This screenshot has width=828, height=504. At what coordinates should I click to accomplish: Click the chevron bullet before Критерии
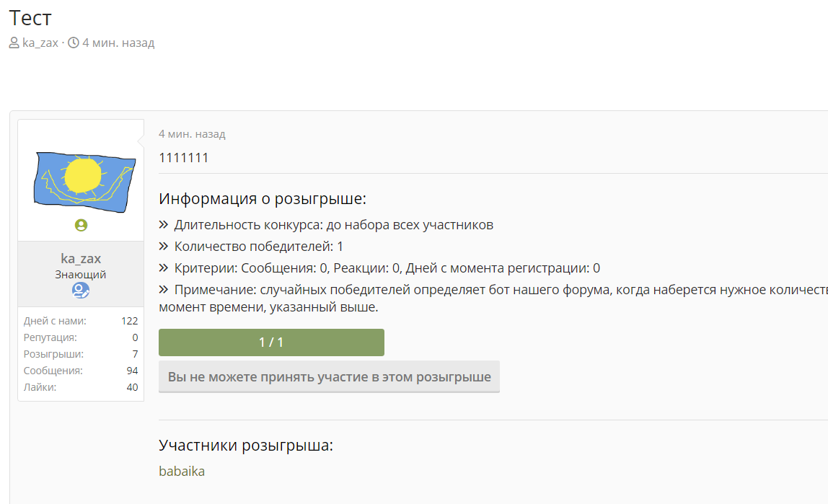point(164,268)
